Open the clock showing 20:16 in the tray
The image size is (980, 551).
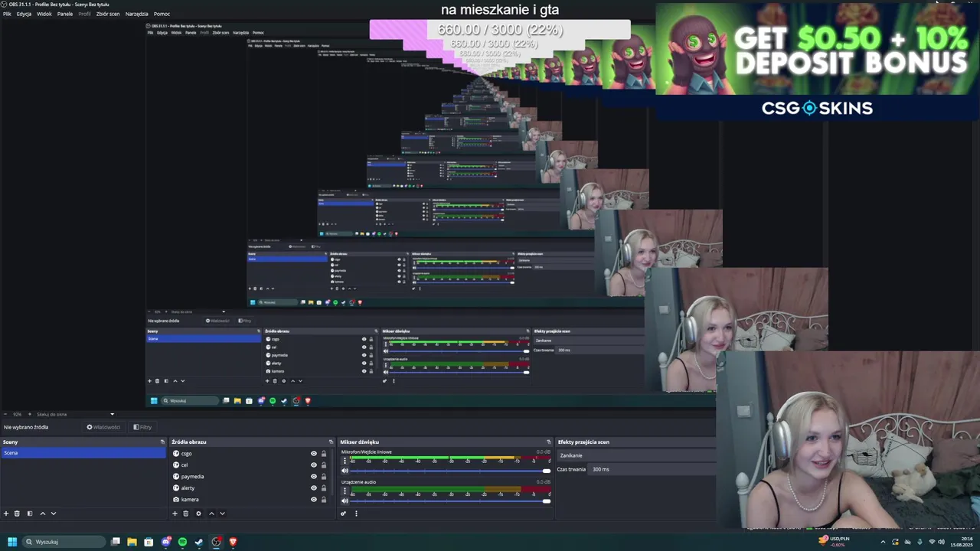pyautogui.click(x=961, y=542)
